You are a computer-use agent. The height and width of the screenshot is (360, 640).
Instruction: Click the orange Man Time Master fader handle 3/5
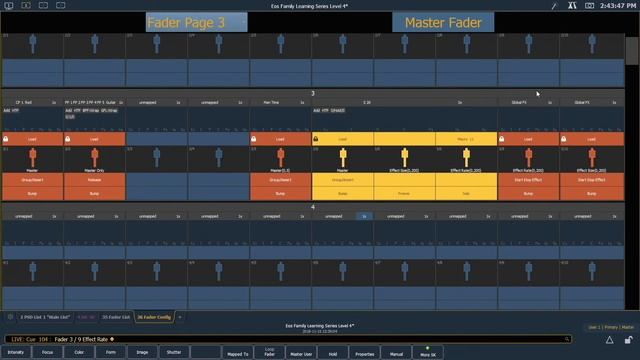281,158
